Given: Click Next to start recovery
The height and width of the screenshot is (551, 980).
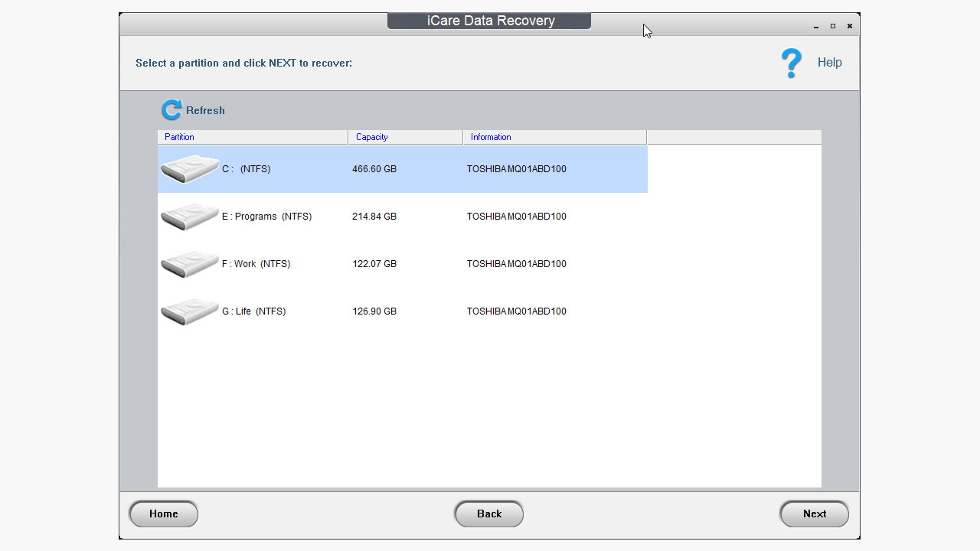Looking at the screenshot, I should (815, 514).
